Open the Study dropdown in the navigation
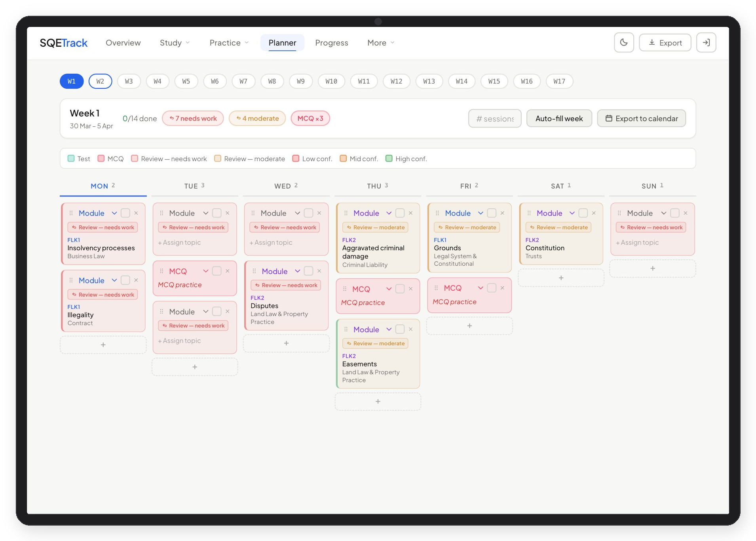This screenshot has width=756, height=541. point(175,43)
